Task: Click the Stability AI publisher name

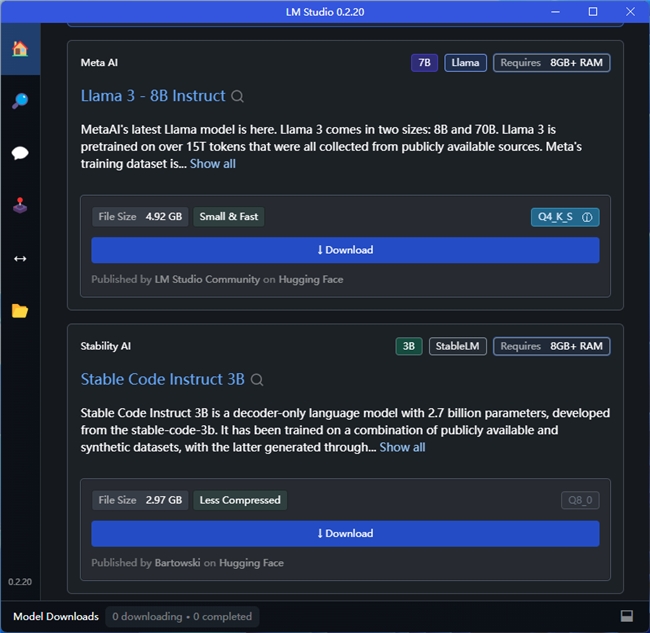Action: [106, 347]
